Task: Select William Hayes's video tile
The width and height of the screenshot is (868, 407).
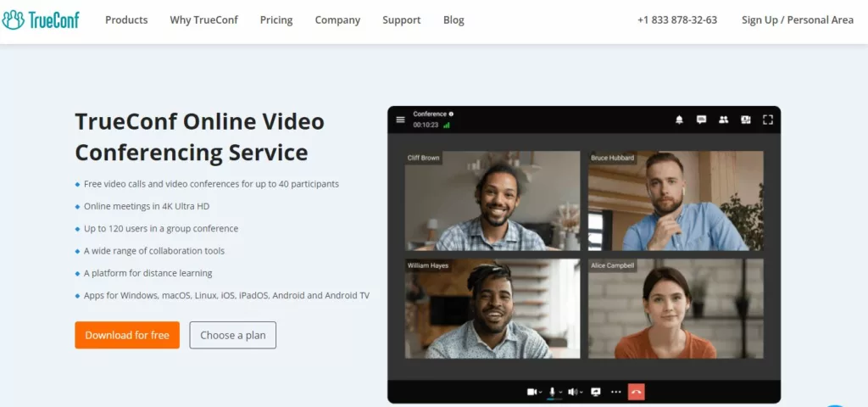Action: (492, 309)
